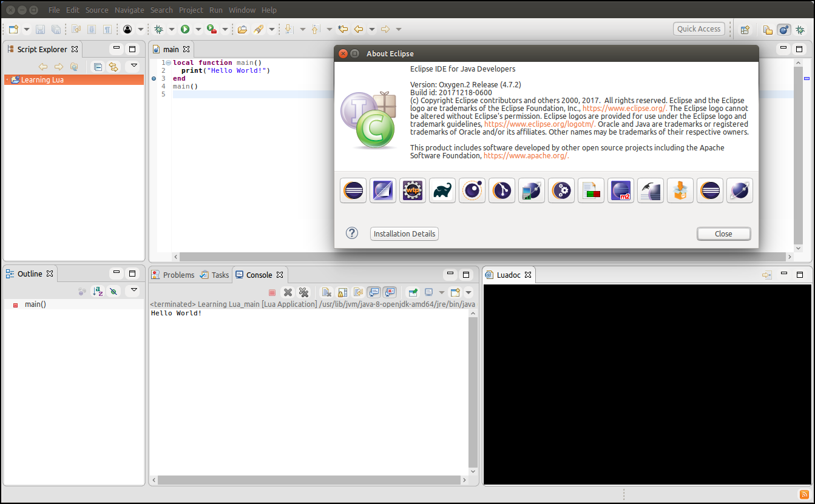This screenshot has width=815, height=504.
Task: Click the Eclipse platform plug-in icon in About dialog
Action: click(x=353, y=190)
